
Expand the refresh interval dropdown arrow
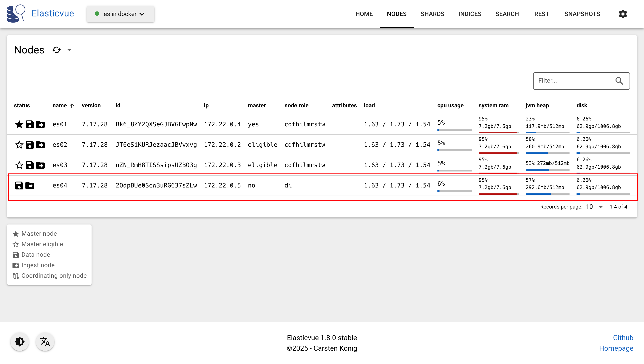[x=69, y=50]
